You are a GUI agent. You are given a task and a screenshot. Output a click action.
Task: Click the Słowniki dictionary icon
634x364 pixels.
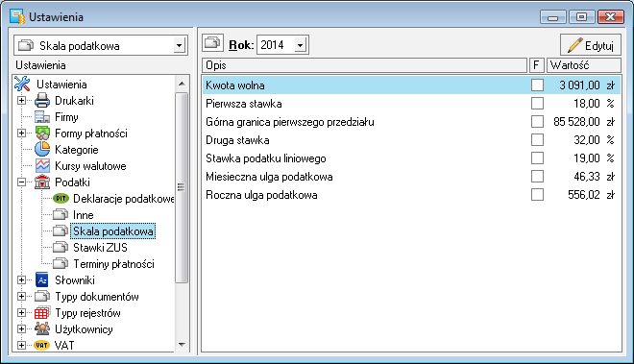point(42,279)
